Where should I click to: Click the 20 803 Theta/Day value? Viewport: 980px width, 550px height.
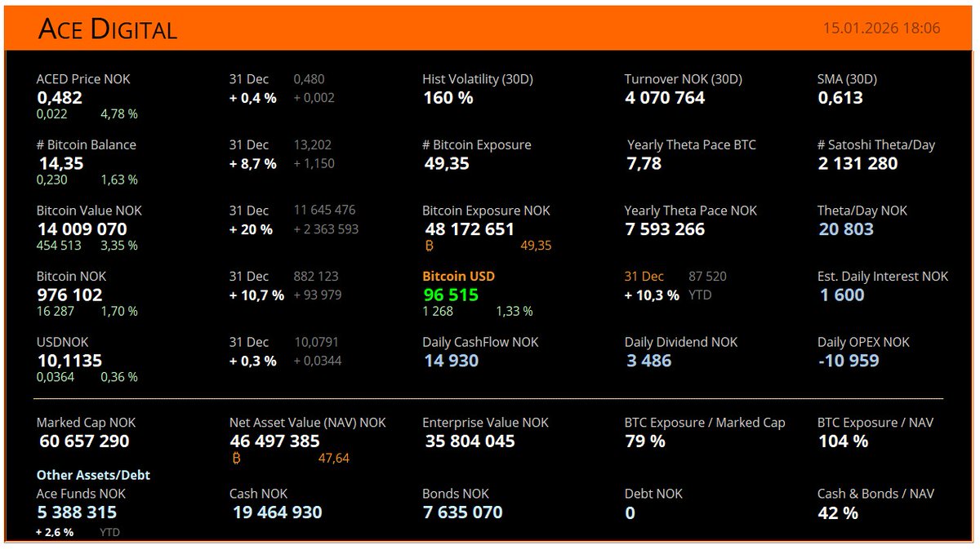click(846, 229)
